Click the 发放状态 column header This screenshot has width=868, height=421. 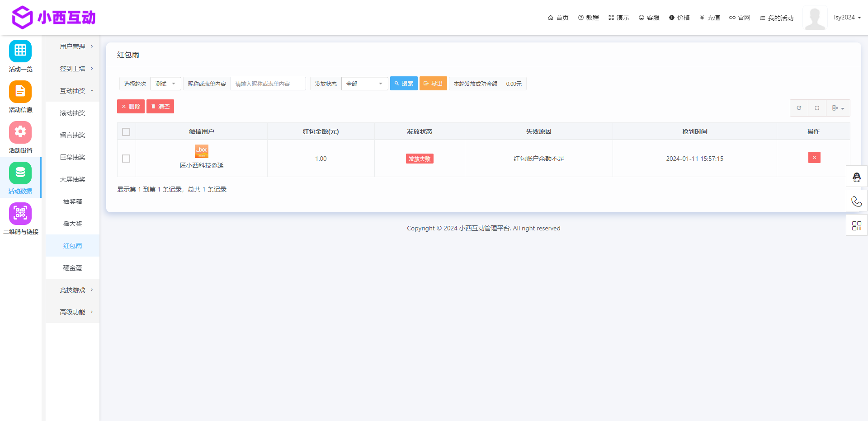pos(420,131)
